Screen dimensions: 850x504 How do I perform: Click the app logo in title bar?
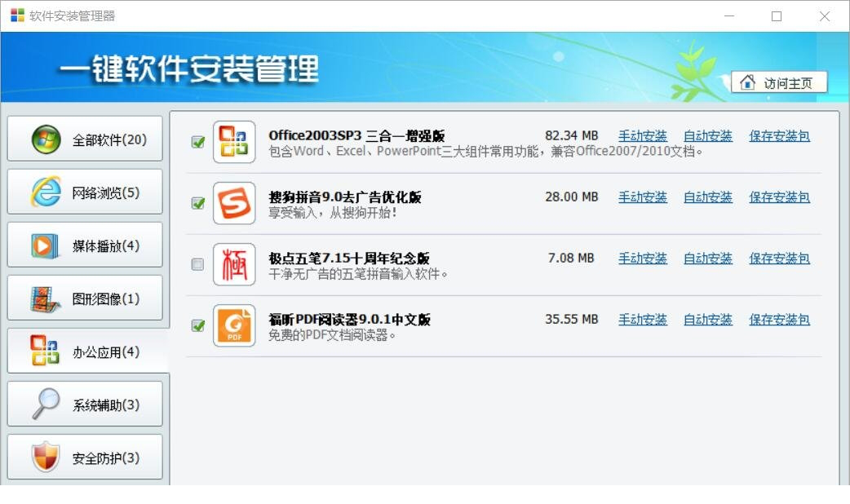click(x=17, y=15)
